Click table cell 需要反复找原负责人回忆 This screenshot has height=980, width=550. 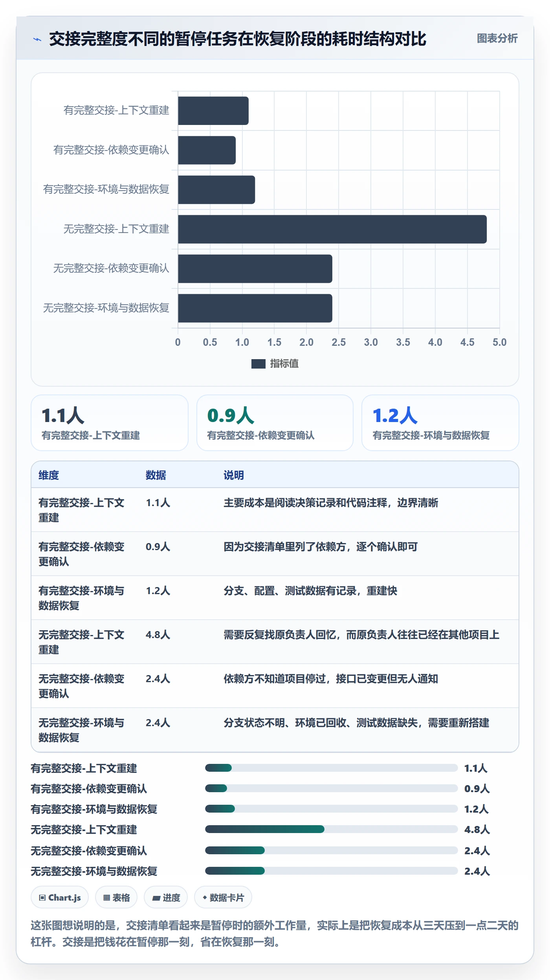click(361, 635)
